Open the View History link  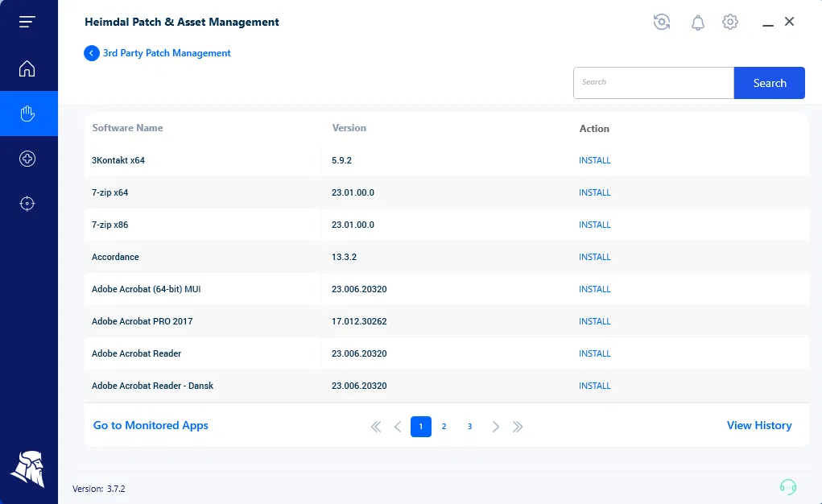tap(759, 425)
